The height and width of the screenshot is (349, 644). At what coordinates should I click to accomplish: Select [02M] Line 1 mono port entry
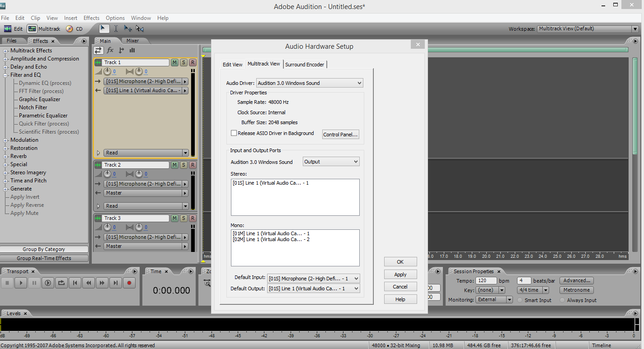click(x=271, y=239)
